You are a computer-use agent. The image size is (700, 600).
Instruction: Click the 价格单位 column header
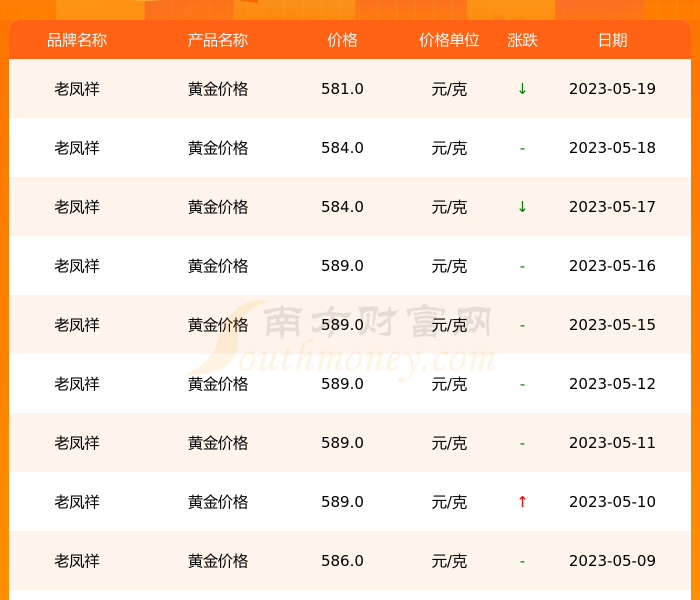click(449, 40)
